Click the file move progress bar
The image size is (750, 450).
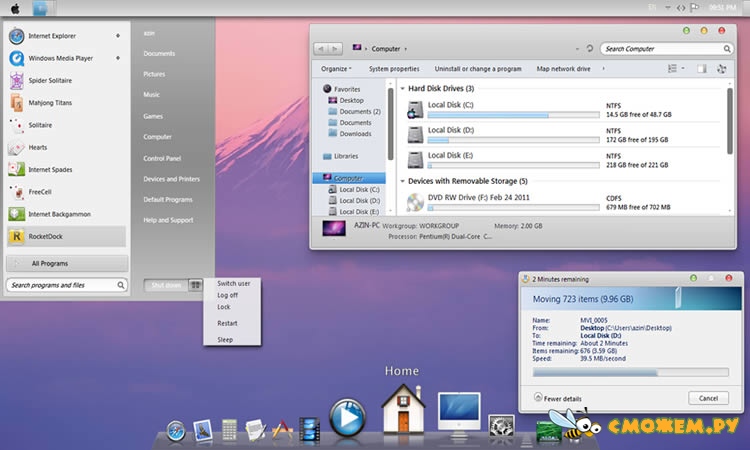[630, 373]
